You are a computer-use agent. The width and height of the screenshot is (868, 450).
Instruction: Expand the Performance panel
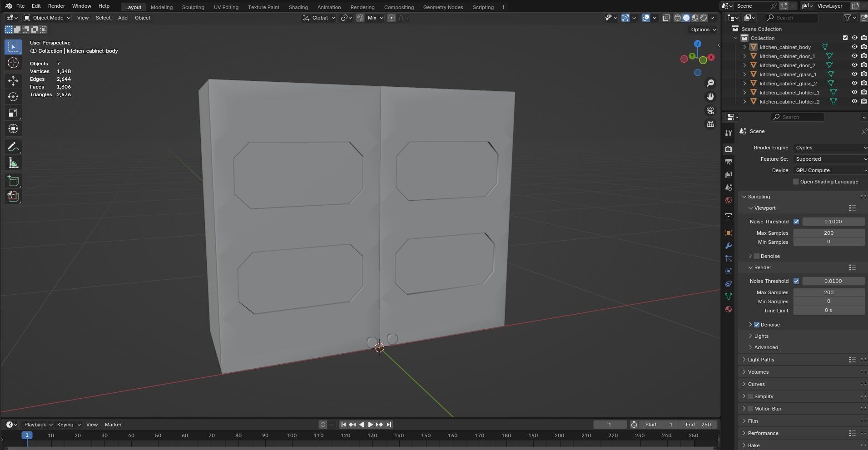(763, 433)
